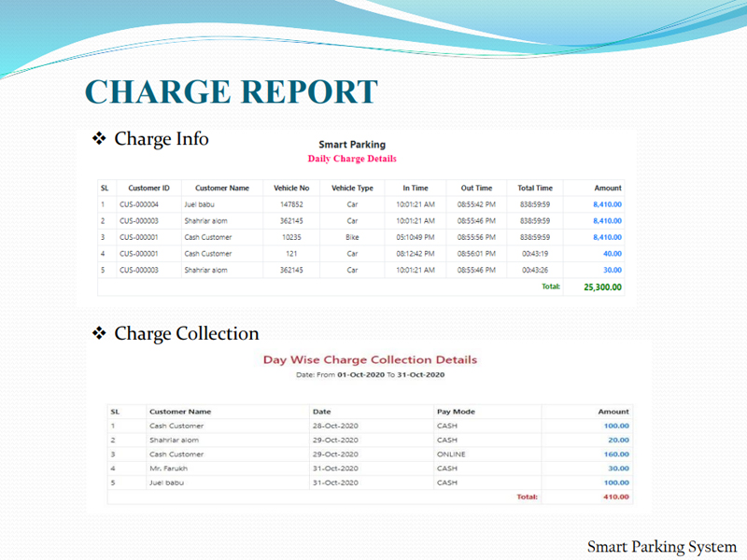Select the Total Time column header
Viewport: 747px width, 560px height.
coord(535,188)
